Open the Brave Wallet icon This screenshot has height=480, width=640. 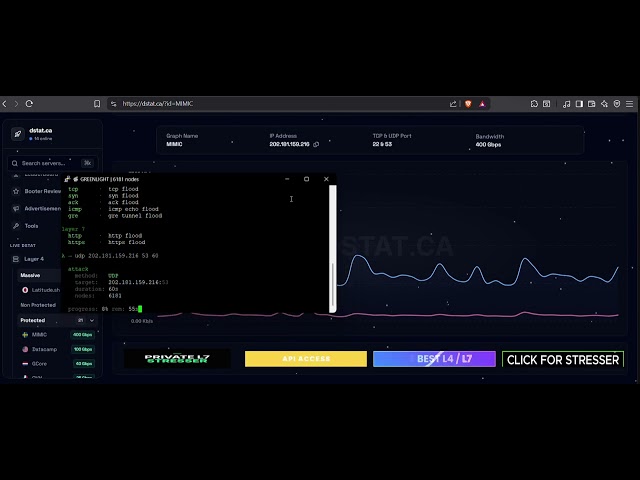[591, 104]
